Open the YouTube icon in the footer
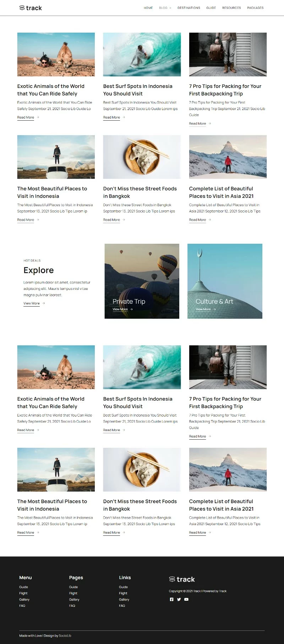 [186, 599]
